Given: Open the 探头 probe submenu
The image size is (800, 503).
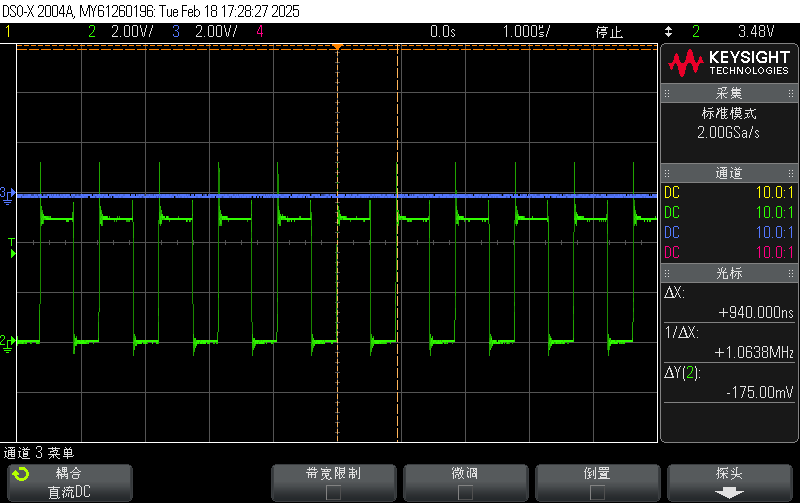Looking at the screenshot, I should (x=730, y=483).
